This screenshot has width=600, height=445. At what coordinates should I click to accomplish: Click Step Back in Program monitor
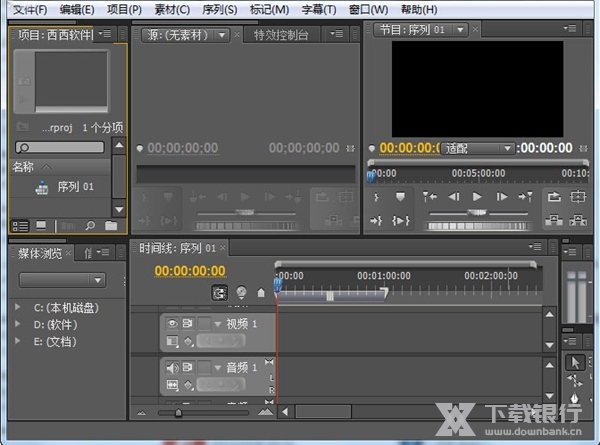point(454,197)
